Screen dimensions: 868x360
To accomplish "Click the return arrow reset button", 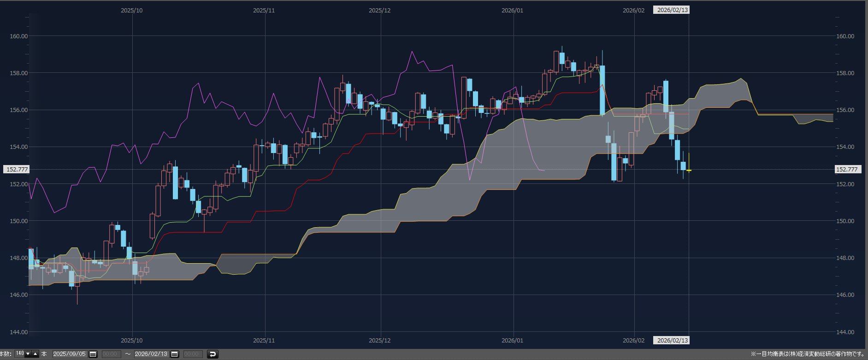I will coord(213,354).
